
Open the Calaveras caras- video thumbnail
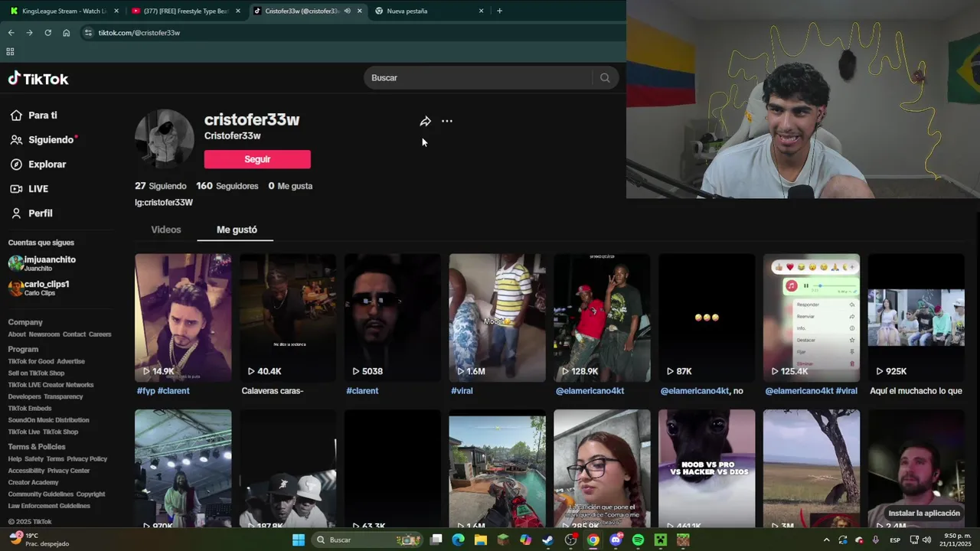tap(288, 318)
